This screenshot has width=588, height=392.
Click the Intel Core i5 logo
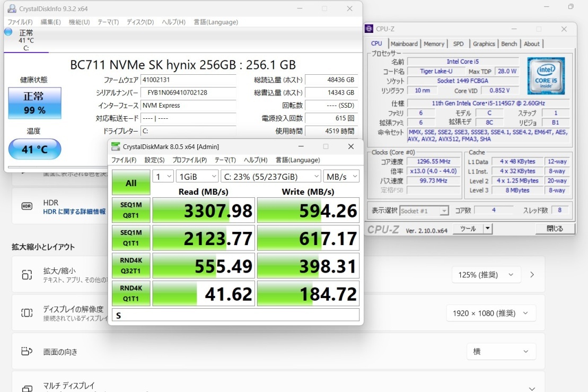pyautogui.click(x=546, y=76)
